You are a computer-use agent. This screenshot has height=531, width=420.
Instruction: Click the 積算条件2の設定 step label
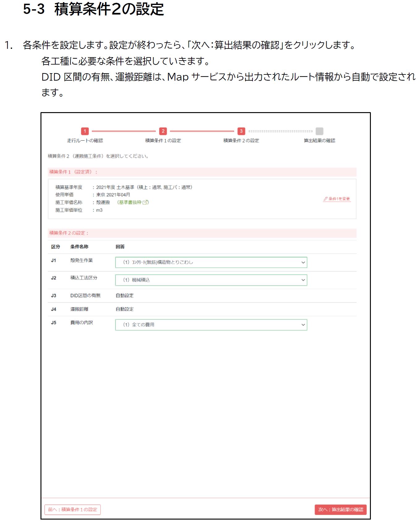(x=241, y=141)
